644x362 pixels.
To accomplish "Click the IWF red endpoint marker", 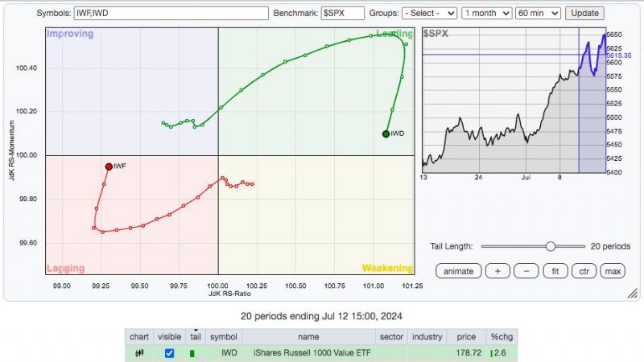I will tap(109, 167).
